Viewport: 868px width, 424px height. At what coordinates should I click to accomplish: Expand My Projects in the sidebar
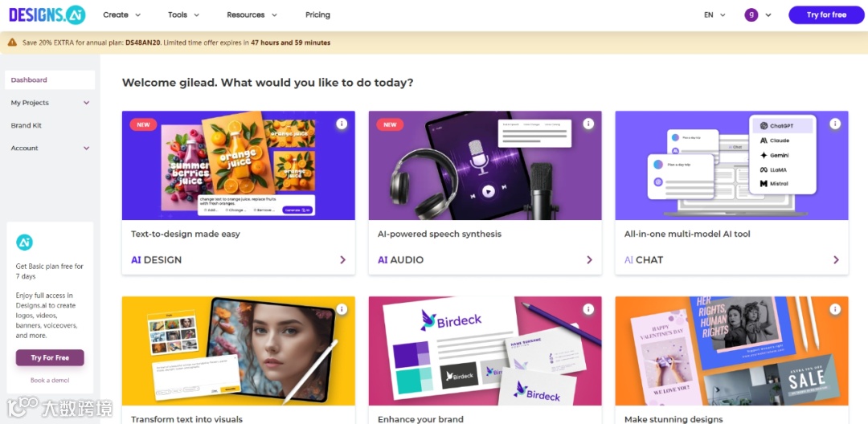(x=50, y=103)
